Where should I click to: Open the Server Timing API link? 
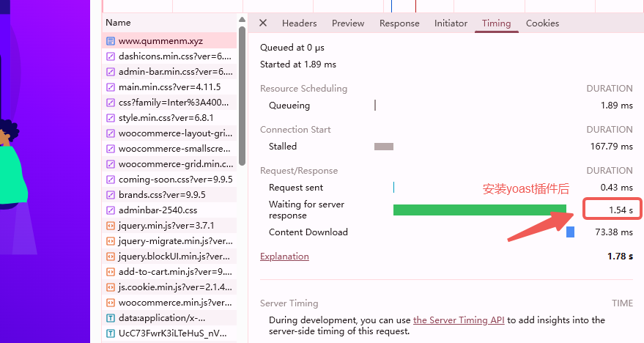tap(459, 320)
